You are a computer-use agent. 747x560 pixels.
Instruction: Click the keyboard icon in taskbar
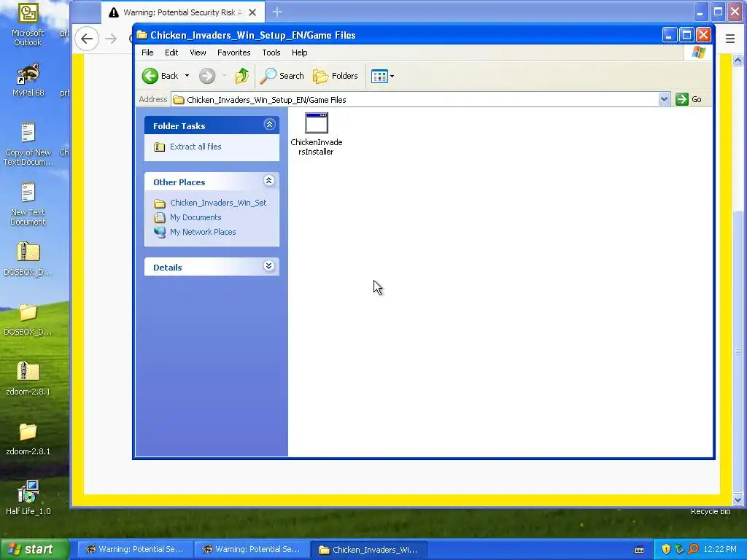coord(639,550)
